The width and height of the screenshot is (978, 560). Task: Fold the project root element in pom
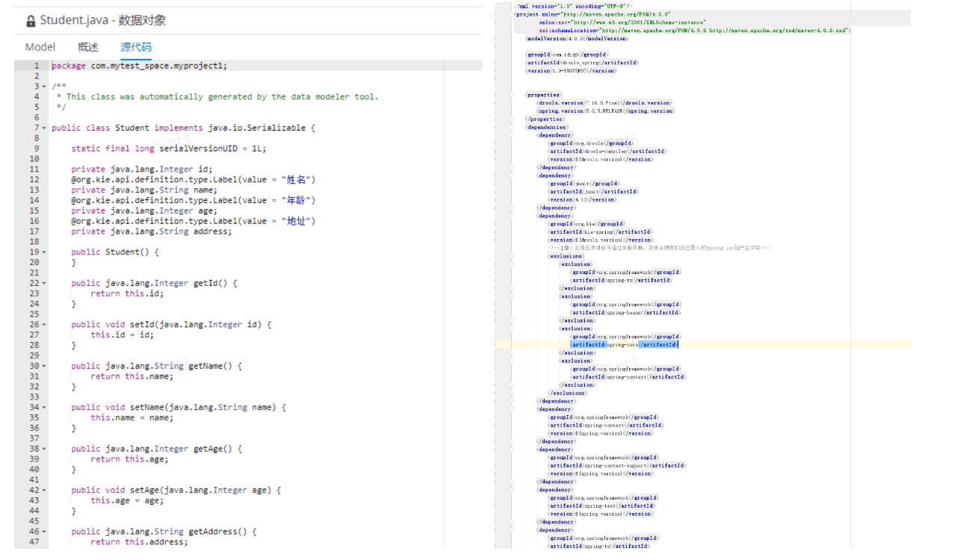click(x=512, y=14)
